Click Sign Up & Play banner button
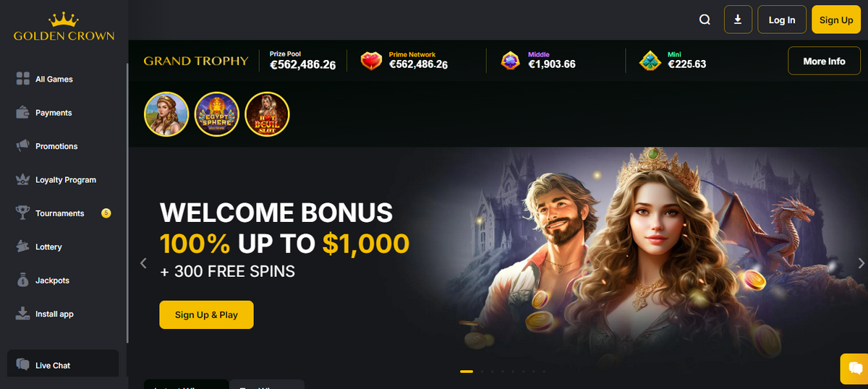This screenshot has height=389, width=868. tap(206, 315)
